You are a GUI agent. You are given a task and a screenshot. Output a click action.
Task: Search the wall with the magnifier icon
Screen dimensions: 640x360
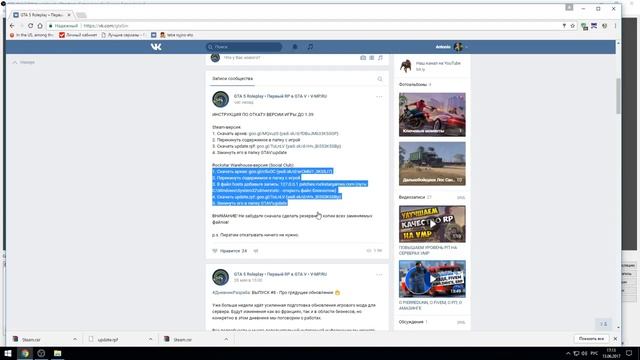point(380,79)
